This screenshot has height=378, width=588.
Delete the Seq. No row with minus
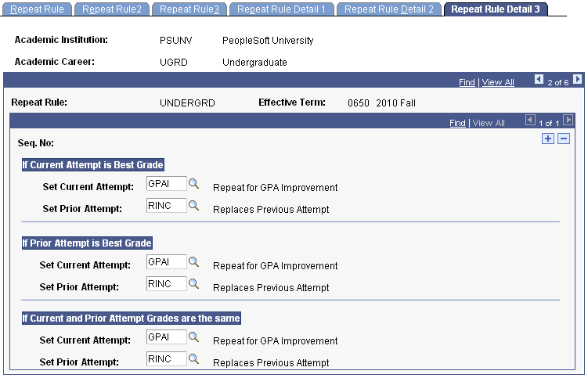[x=564, y=139]
